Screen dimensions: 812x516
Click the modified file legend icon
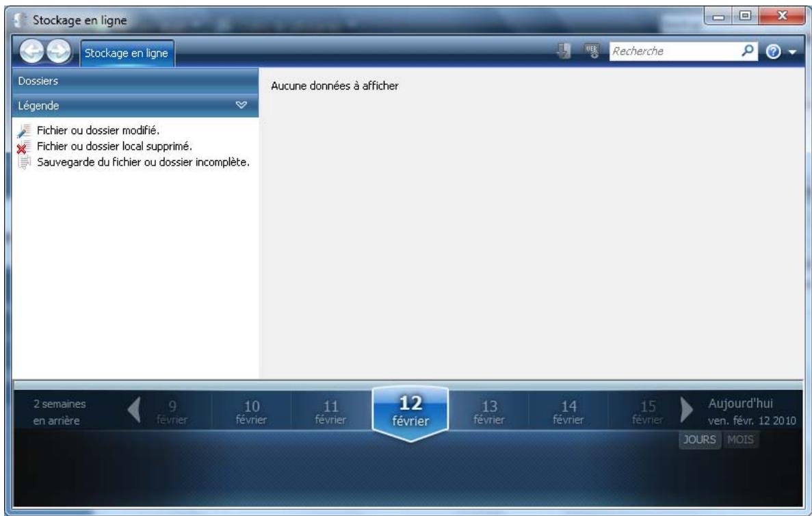[24, 131]
